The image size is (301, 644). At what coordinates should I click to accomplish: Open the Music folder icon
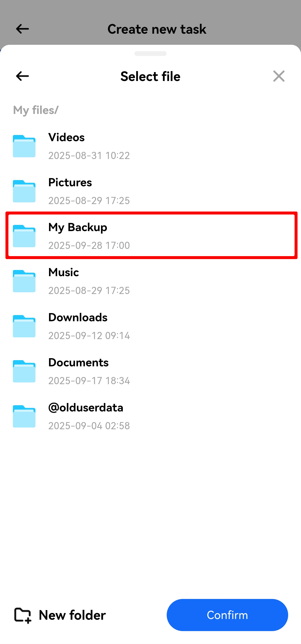24,281
